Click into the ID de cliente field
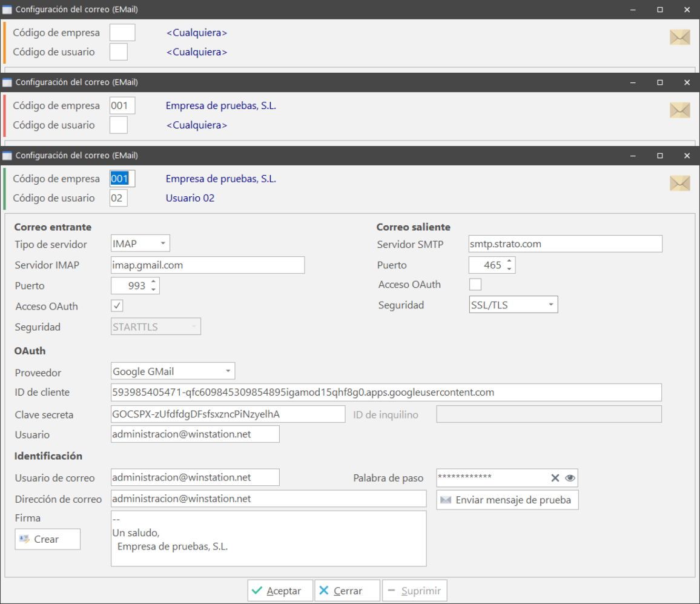Viewport: 700px width, 604px height. 386,393
